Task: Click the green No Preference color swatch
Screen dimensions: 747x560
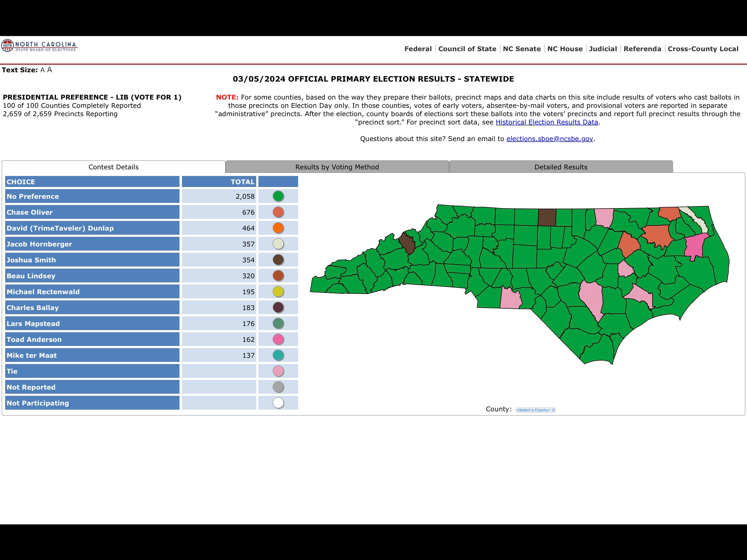Action: tap(278, 196)
